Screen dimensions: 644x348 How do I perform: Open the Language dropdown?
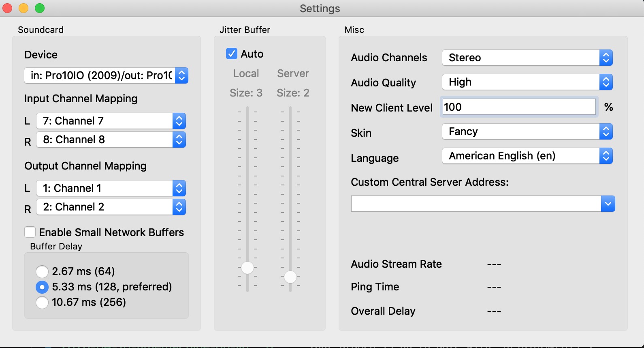(x=527, y=156)
